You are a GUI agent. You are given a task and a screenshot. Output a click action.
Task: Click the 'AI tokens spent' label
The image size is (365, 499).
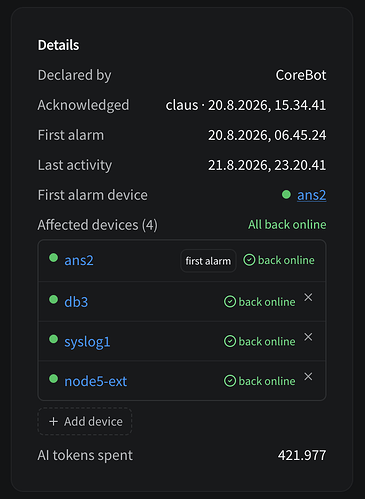coord(85,455)
